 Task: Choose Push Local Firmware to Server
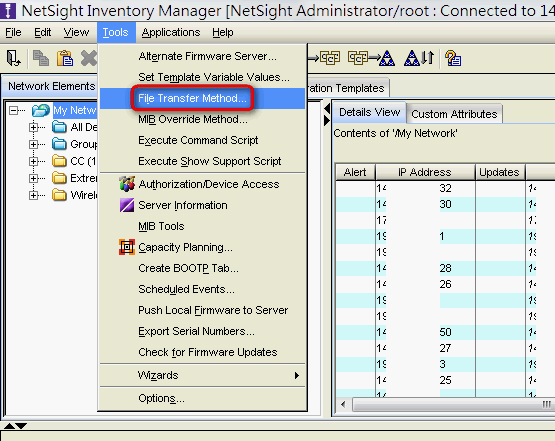click(x=202, y=310)
